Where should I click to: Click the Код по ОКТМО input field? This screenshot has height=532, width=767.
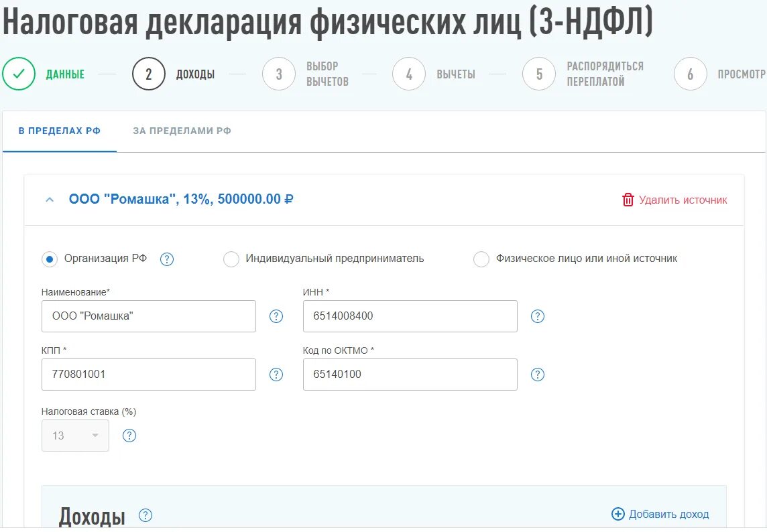click(x=410, y=375)
